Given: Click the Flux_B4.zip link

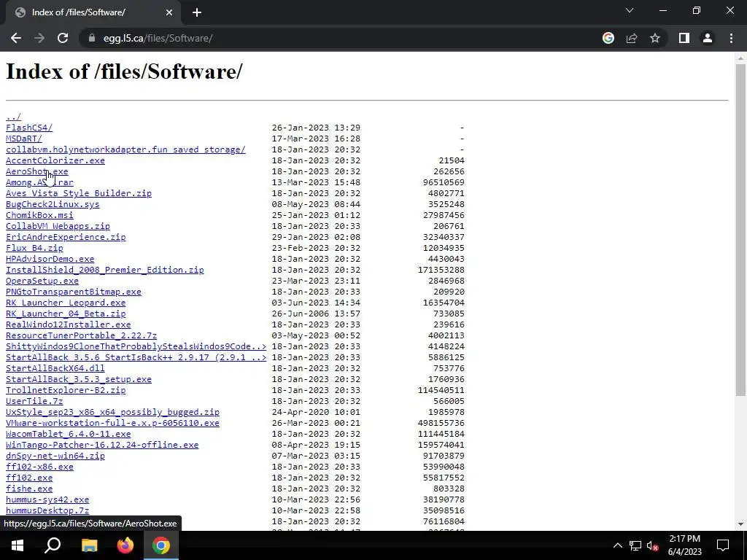Looking at the screenshot, I should point(34,248).
